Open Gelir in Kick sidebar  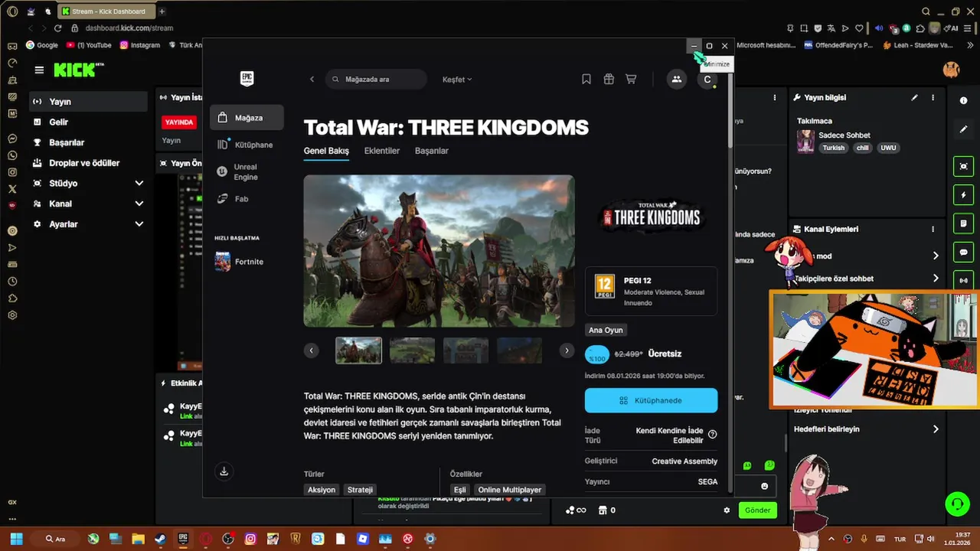click(88, 122)
